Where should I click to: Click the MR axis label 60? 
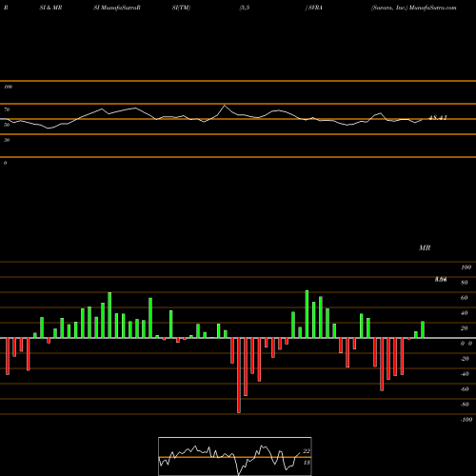[465, 298]
